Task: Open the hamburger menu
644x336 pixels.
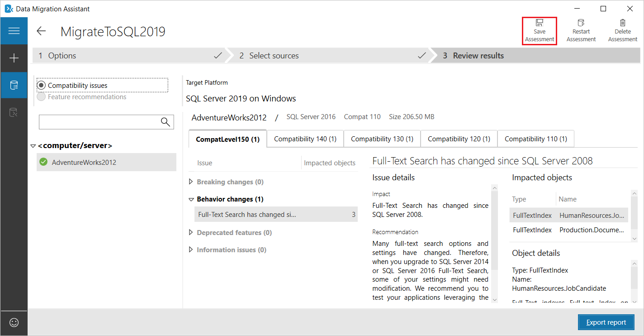Action: click(14, 31)
